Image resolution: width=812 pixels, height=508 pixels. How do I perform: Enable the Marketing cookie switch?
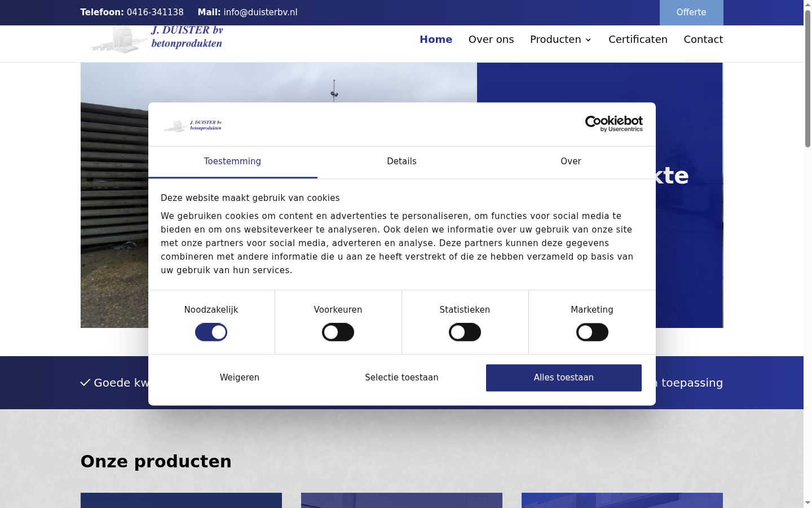(x=592, y=332)
